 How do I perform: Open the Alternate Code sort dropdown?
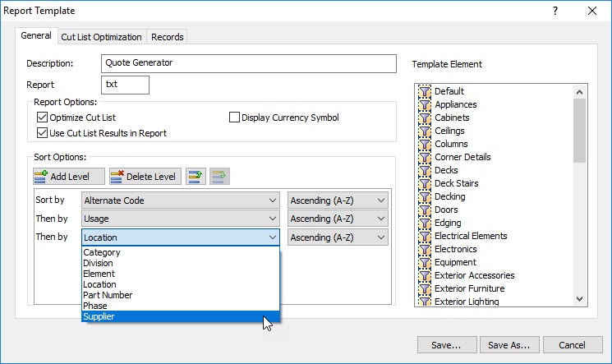[180, 200]
